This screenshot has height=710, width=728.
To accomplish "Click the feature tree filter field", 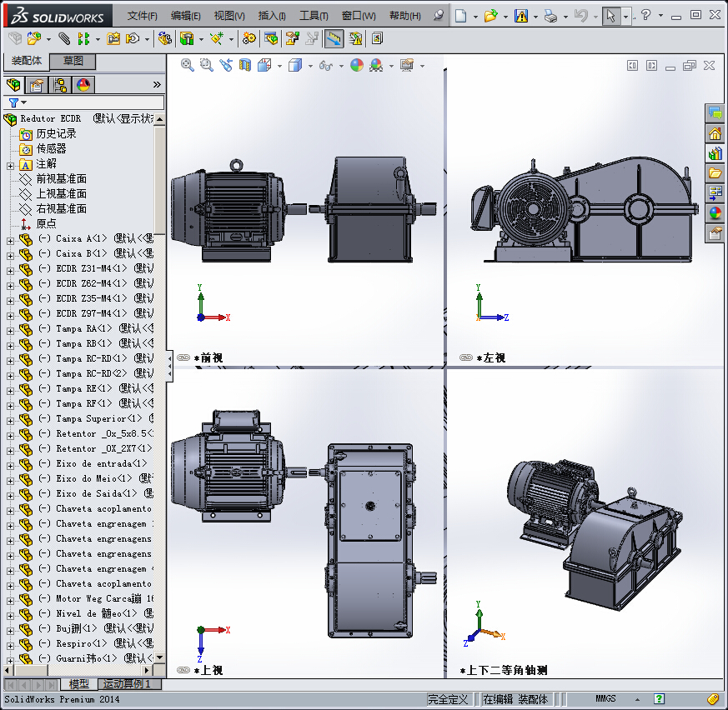I will [x=92, y=102].
